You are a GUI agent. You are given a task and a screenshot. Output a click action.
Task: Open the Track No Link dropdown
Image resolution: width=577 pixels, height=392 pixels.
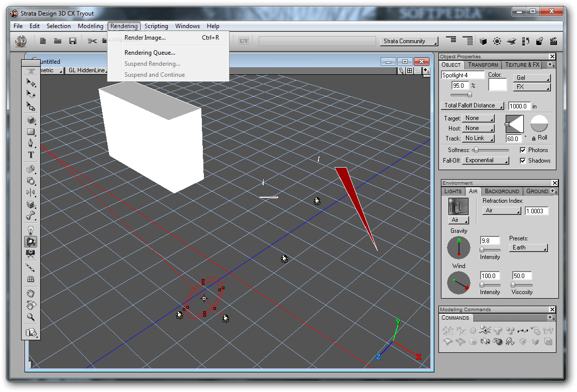(x=479, y=138)
